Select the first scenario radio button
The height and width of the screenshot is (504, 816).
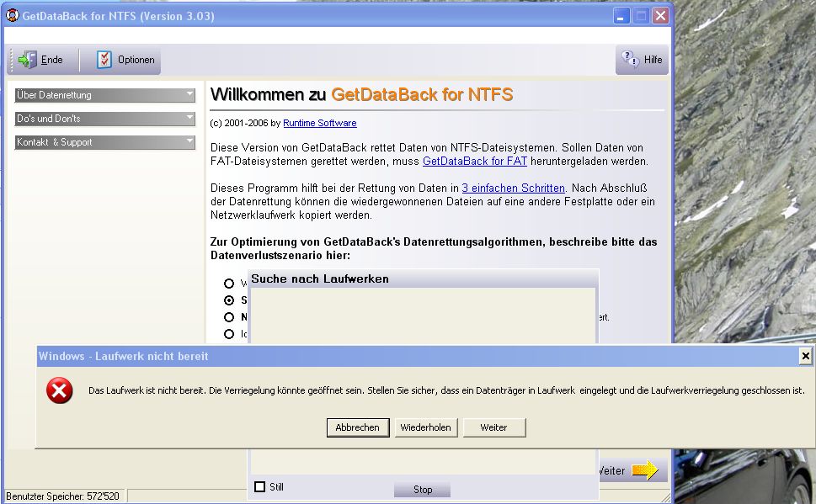[229, 284]
